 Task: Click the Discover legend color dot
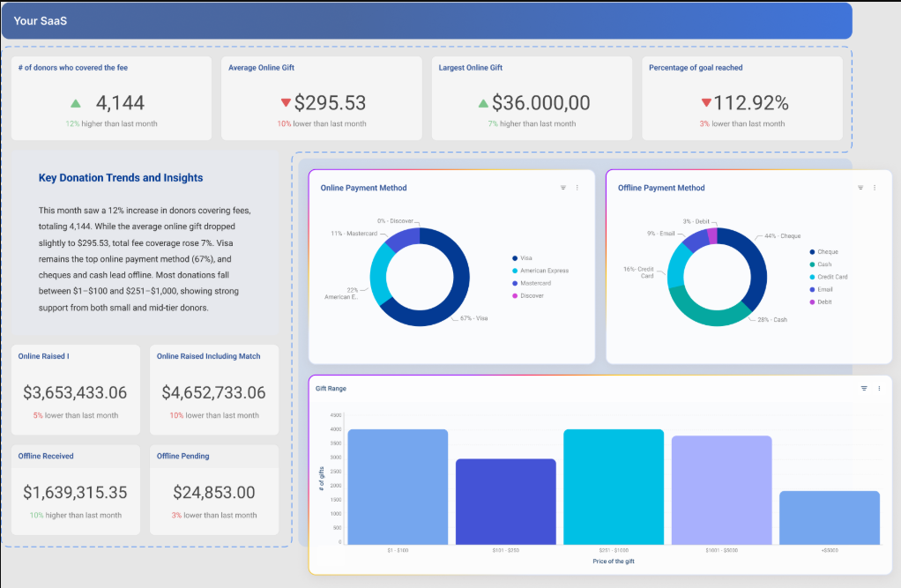515,296
